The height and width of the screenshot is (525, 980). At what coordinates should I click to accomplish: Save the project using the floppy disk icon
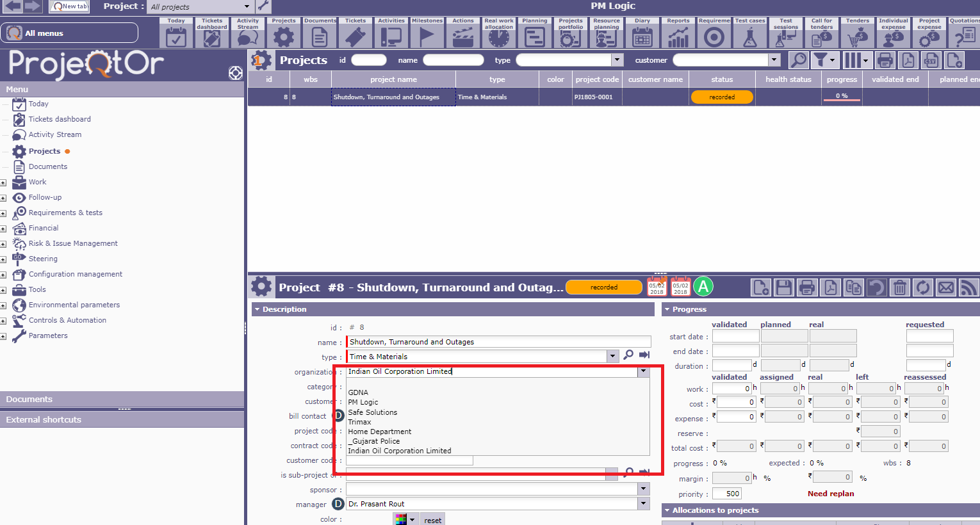tap(784, 287)
